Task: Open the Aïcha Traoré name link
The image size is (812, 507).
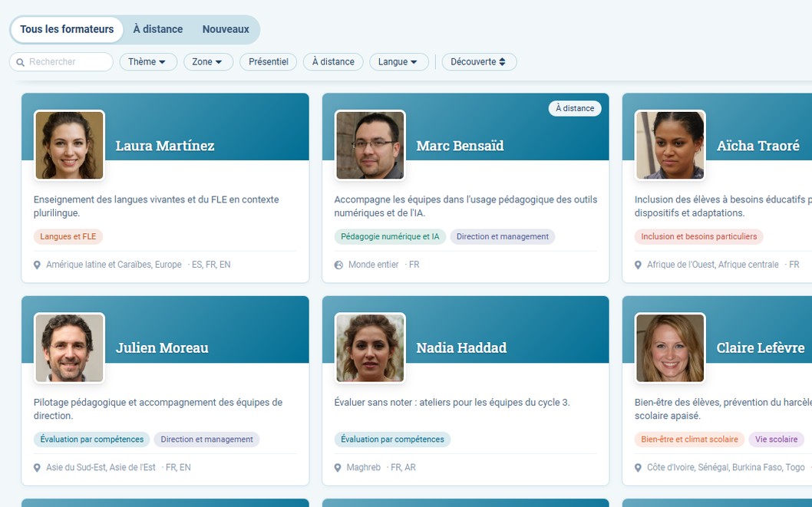Action: click(x=758, y=146)
